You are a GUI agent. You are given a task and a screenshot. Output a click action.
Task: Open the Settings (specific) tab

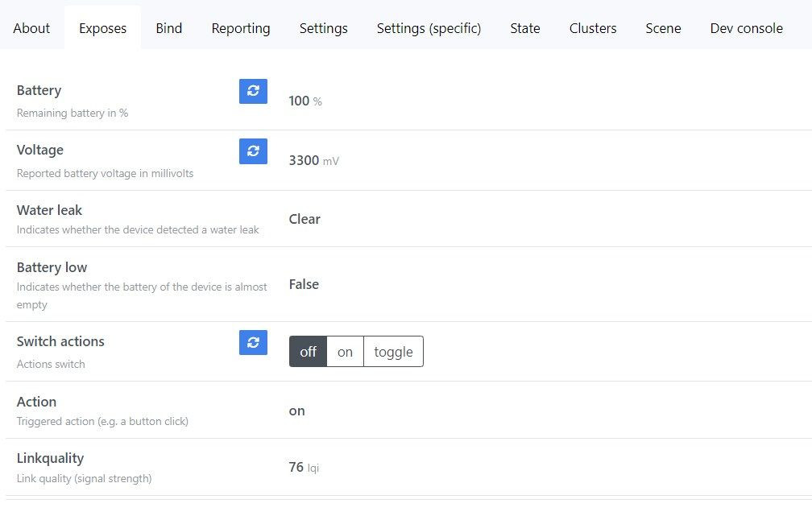click(x=429, y=28)
